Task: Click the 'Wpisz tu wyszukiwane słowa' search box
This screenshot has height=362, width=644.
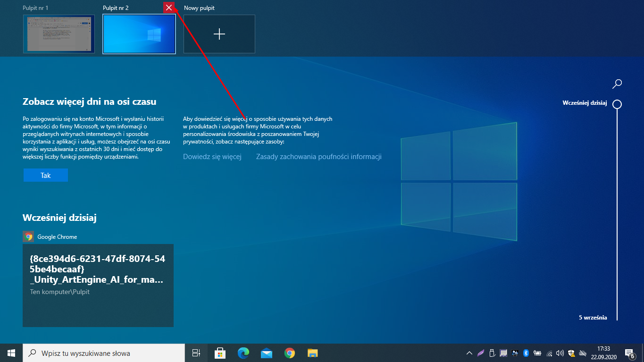Action: [104, 353]
